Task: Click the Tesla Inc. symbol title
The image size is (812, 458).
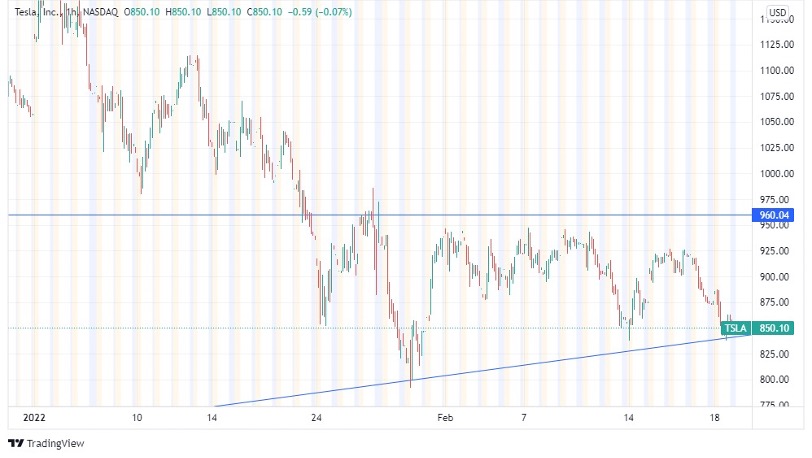Action: 30,13
